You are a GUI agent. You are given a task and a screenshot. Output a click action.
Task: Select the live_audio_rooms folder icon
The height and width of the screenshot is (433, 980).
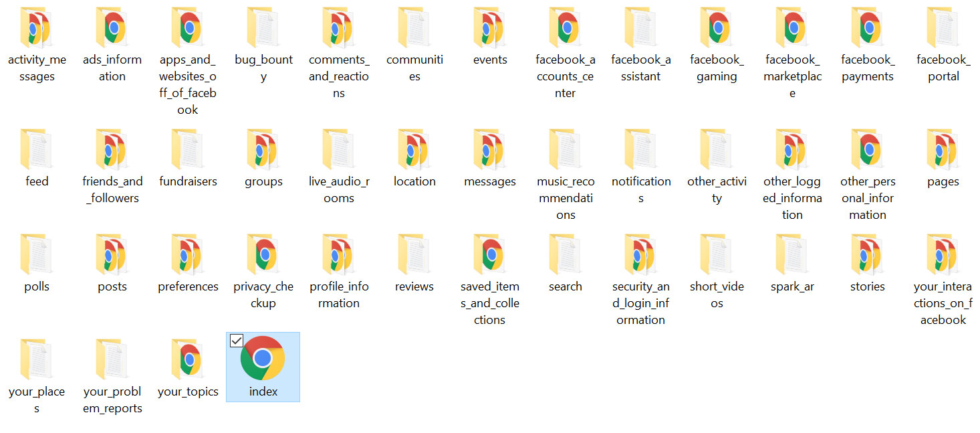[339, 149]
